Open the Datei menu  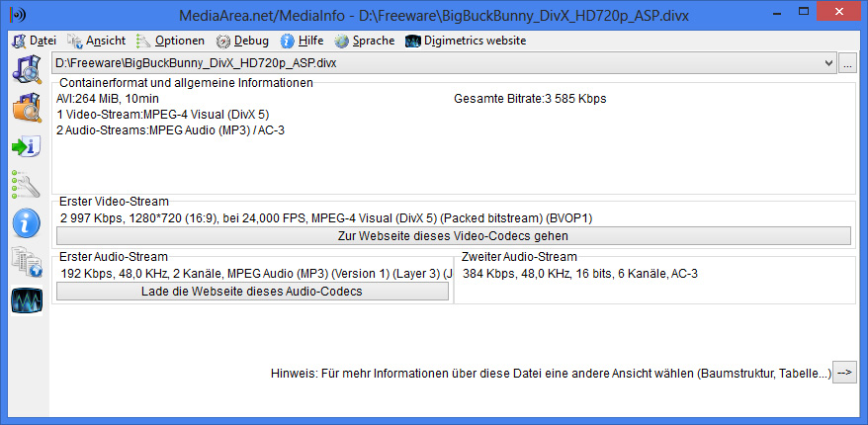point(35,41)
